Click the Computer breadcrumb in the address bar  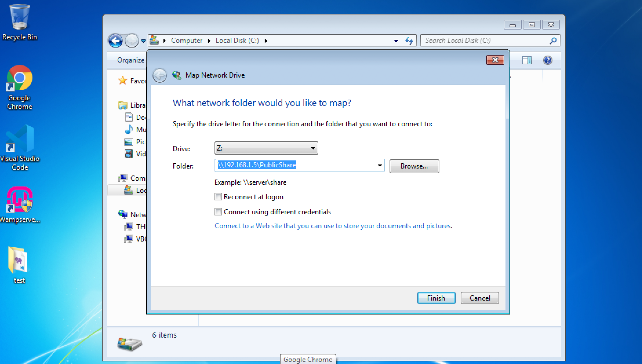coord(186,41)
